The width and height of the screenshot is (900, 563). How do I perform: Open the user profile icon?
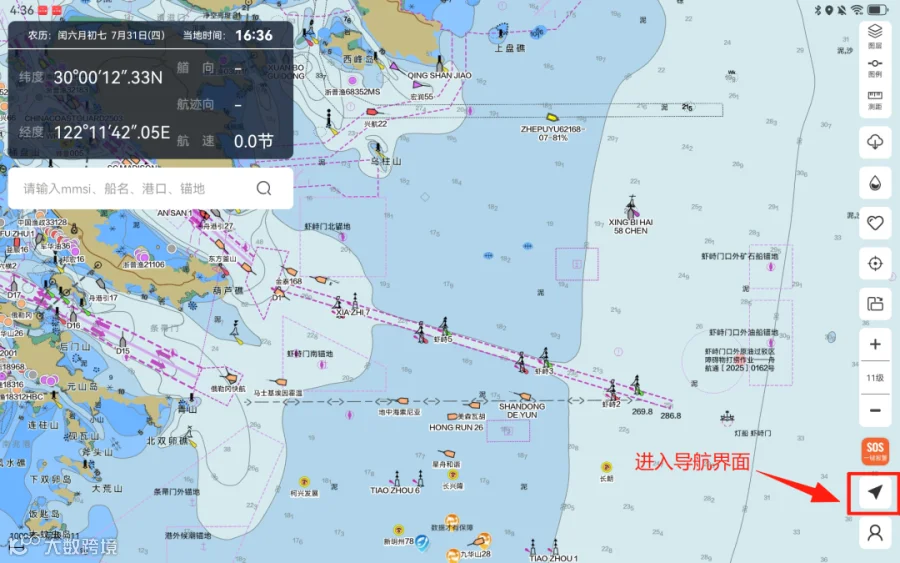tap(875, 534)
